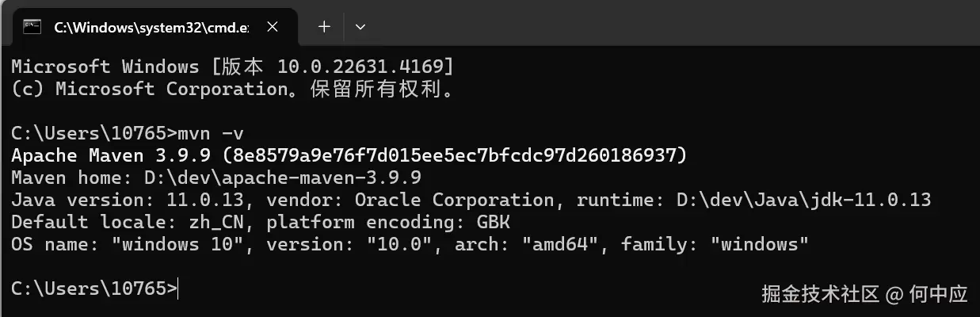
Task: Click the 'Apache Maven 3.9.9' text
Action: tap(111, 155)
